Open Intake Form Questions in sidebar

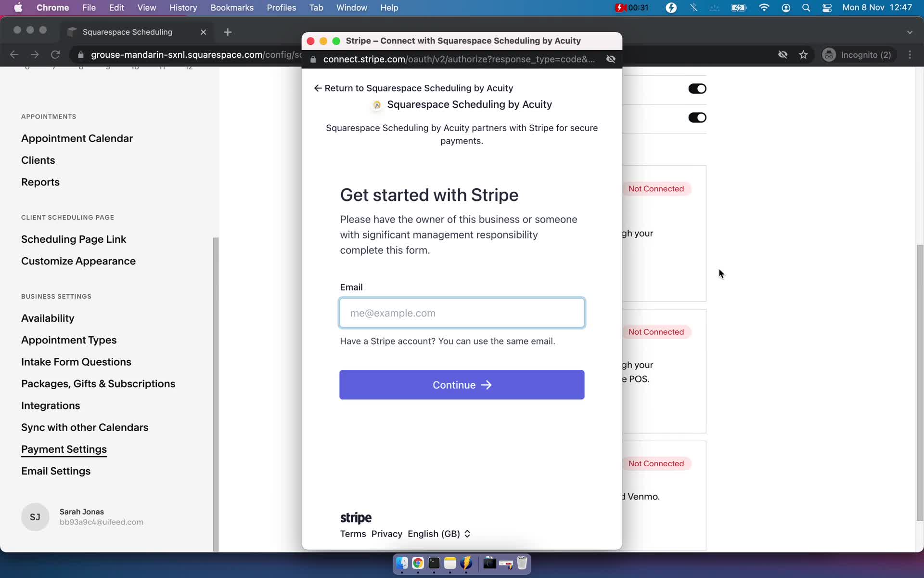pyautogui.click(x=76, y=362)
